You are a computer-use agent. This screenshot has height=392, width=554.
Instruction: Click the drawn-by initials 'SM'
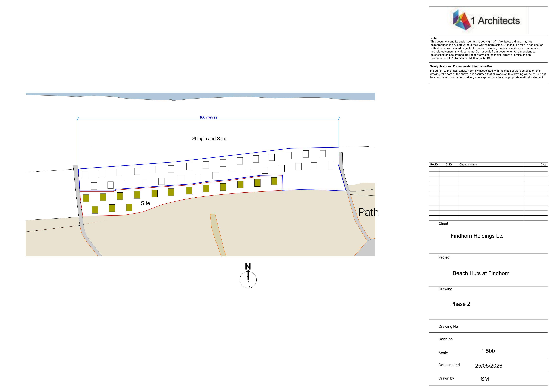coord(485,379)
